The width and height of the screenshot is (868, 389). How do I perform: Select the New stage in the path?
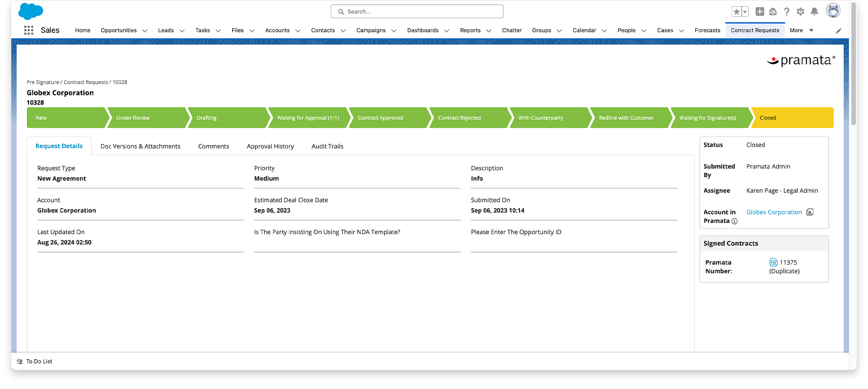[x=66, y=118]
